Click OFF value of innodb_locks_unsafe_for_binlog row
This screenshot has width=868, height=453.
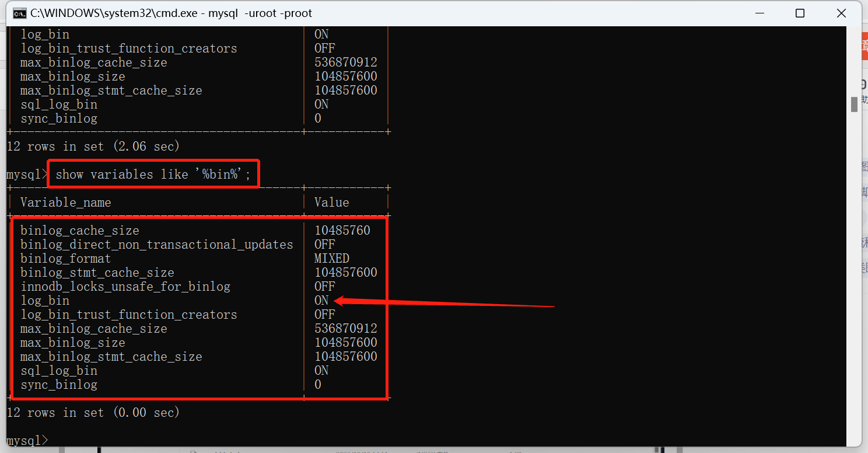(324, 287)
